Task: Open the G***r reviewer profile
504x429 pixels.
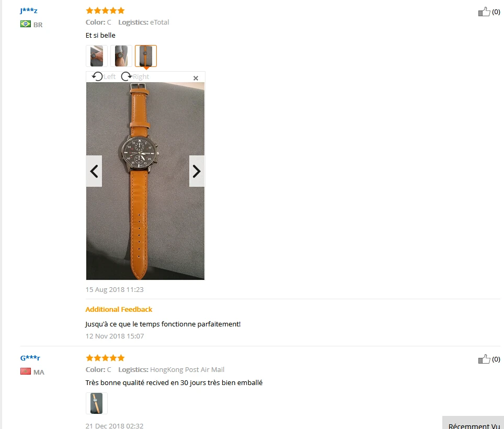Action: pyautogui.click(x=30, y=358)
